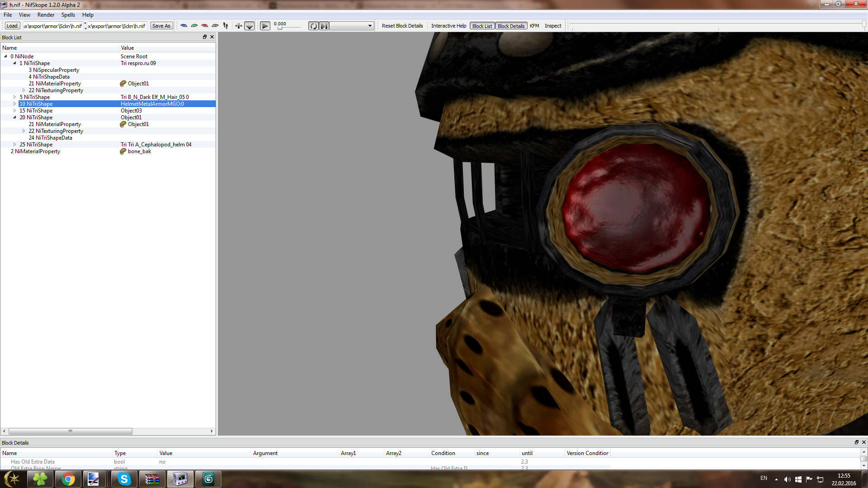The width and height of the screenshot is (868, 488).
Task: Toggle Interactive Help
Action: [x=448, y=26]
